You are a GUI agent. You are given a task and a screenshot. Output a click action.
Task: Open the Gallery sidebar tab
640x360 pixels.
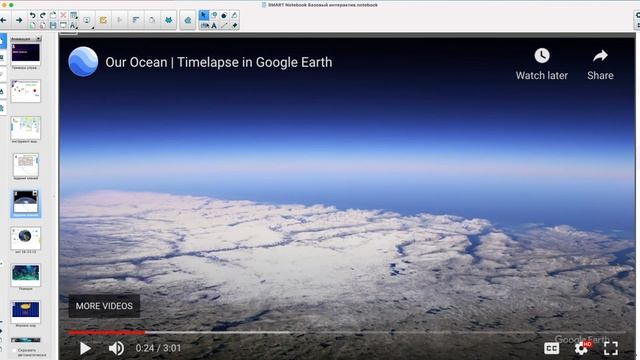coord(2,58)
